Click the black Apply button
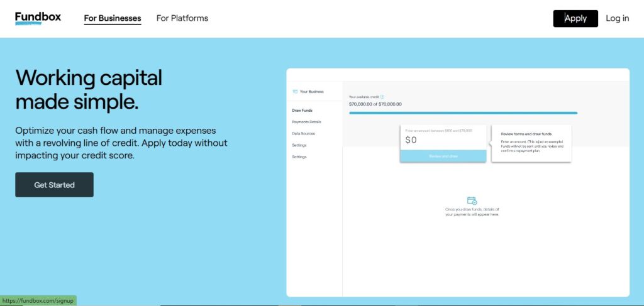 pyautogui.click(x=575, y=18)
